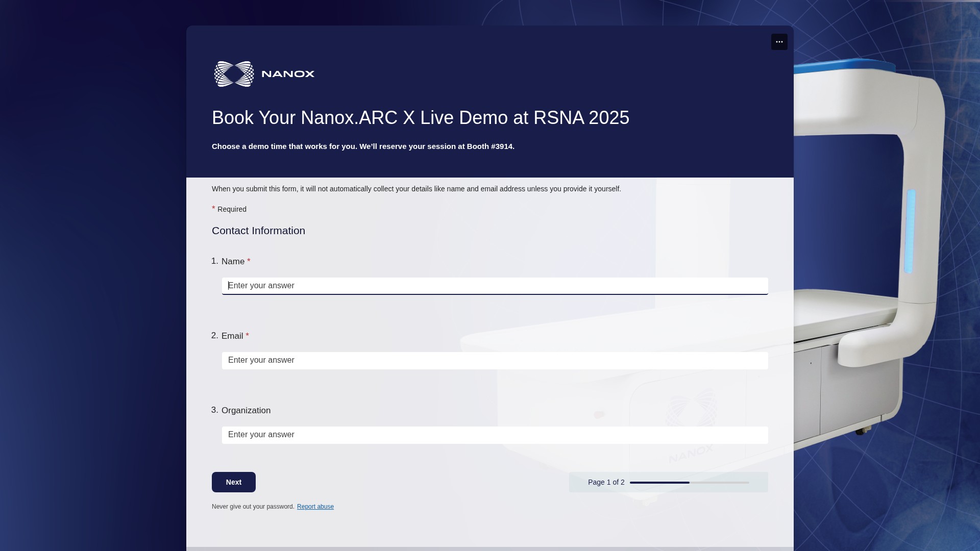Click into the Email answer field

495,360
